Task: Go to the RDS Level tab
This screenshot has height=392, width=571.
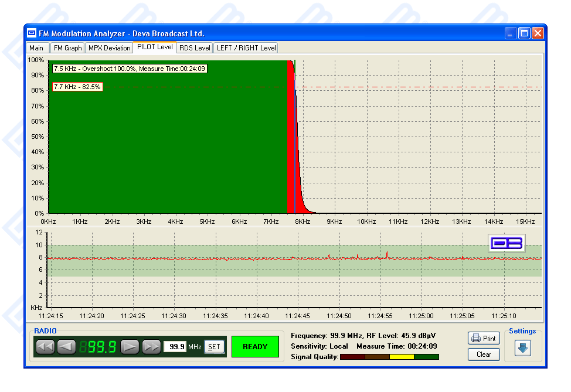Action: pos(194,48)
